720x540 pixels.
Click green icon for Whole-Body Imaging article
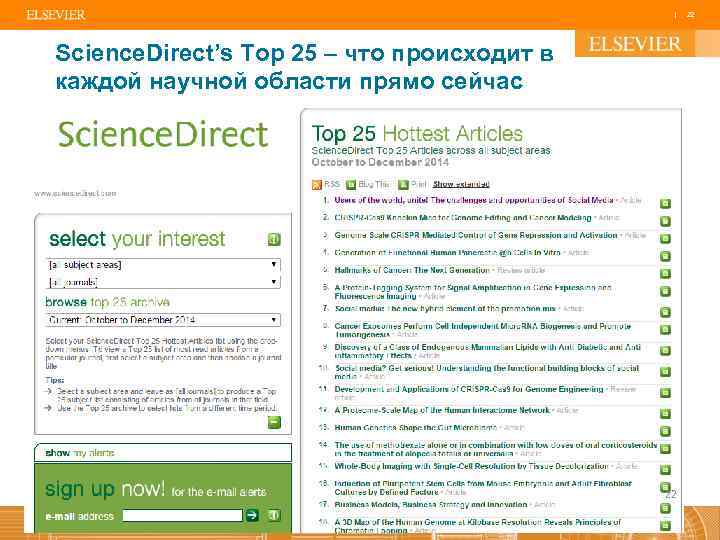tap(665, 470)
